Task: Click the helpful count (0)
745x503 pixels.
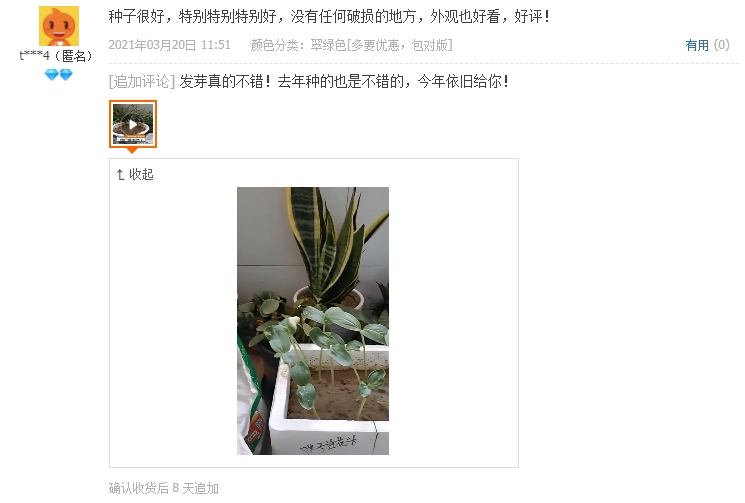Action: point(721,45)
